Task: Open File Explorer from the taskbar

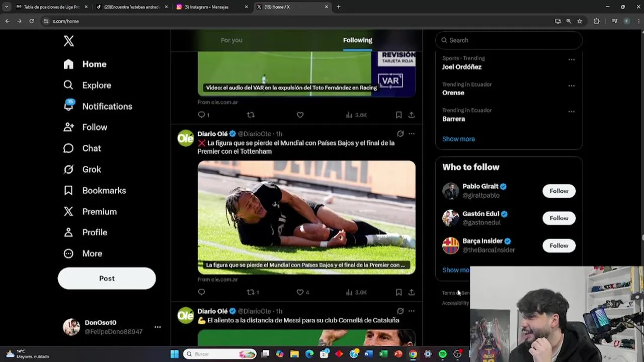Action: click(x=295, y=354)
